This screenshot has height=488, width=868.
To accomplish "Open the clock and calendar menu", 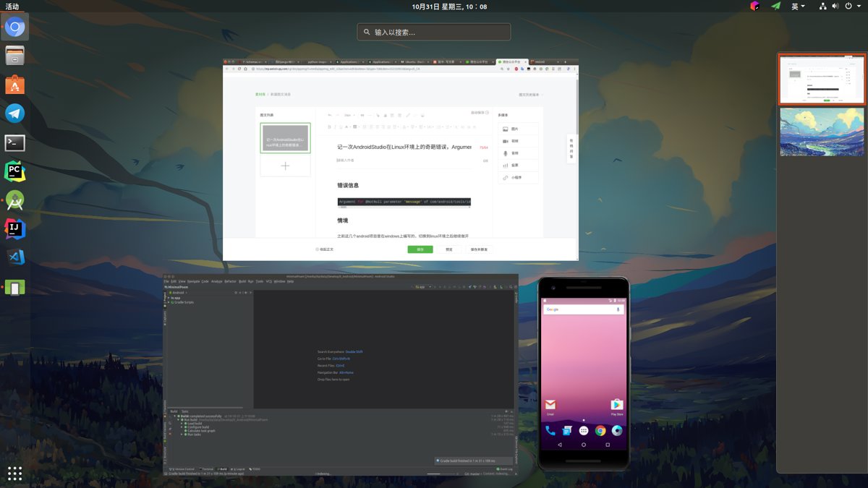I will (449, 6).
